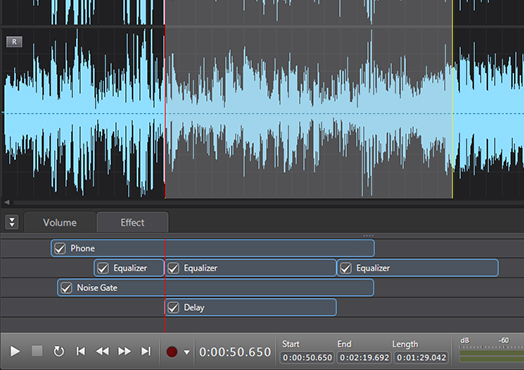Disable the Delay effect checkbox
The width and height of the screenshot is (524, 370).
point(173,307)
